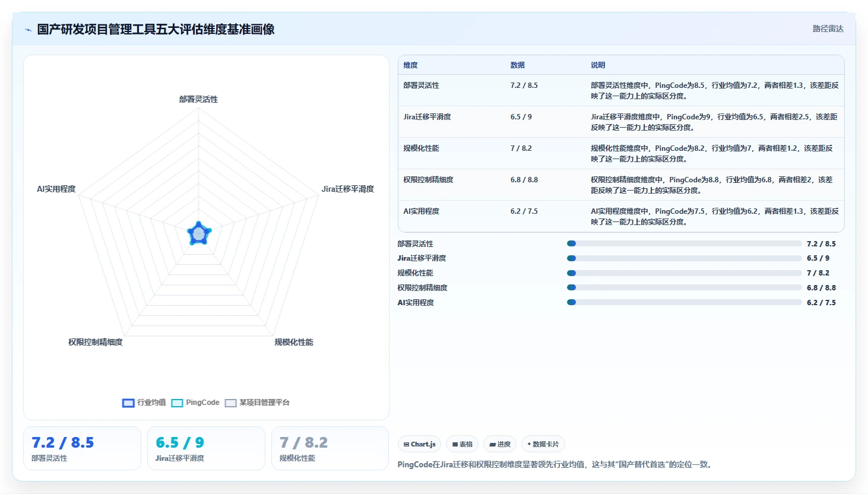868x494 pixels.
Task: Click the 规模化性能 description mentioning 相差1.2
Action: (712, 154)
